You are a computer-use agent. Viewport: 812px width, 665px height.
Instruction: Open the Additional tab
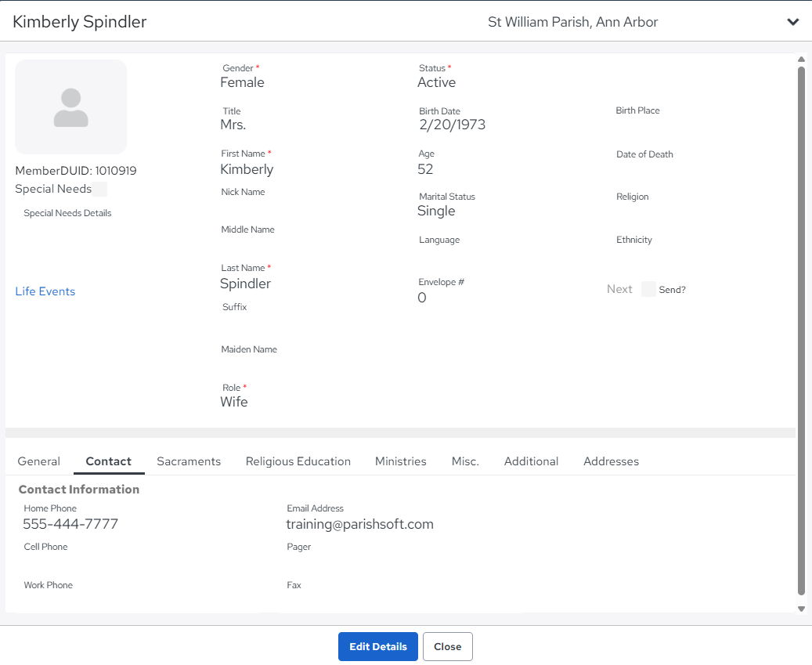[532, 461]
